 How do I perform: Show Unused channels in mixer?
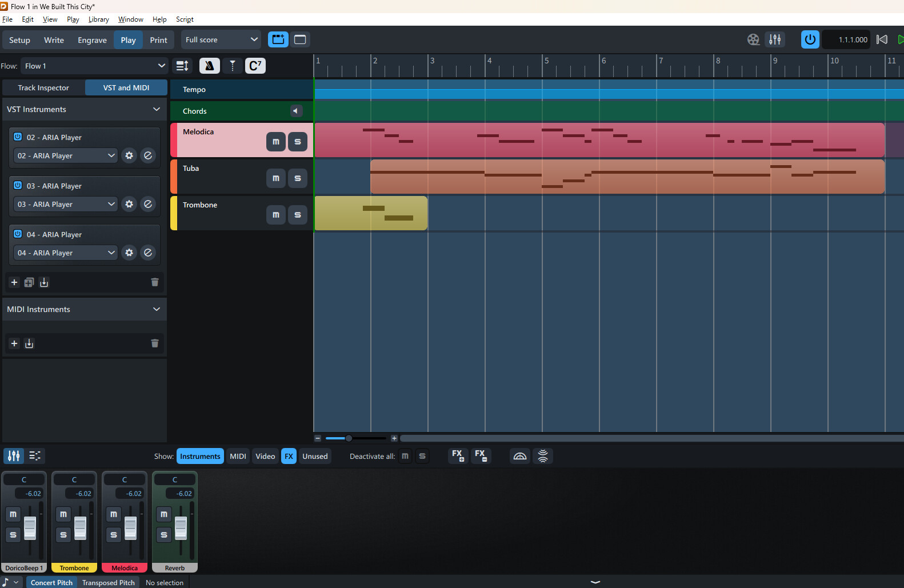point(315,456)
